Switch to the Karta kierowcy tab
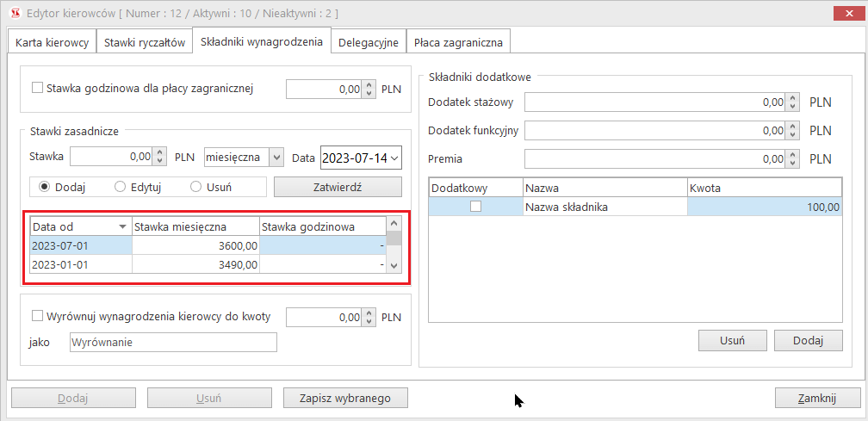Screen dimensions: 868x421 tap(52, 42)
